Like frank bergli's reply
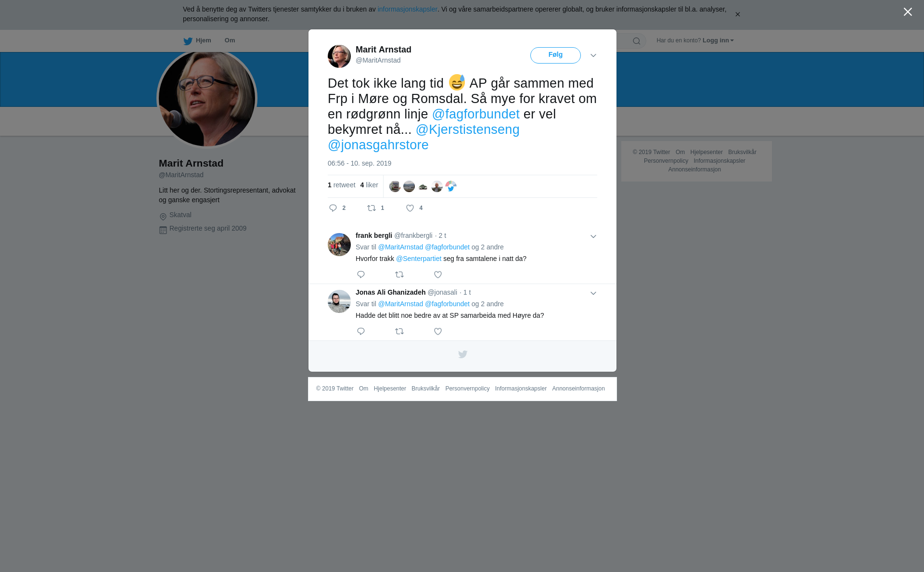The width and height of the screenshot is (924, 572). coord(438,274)
